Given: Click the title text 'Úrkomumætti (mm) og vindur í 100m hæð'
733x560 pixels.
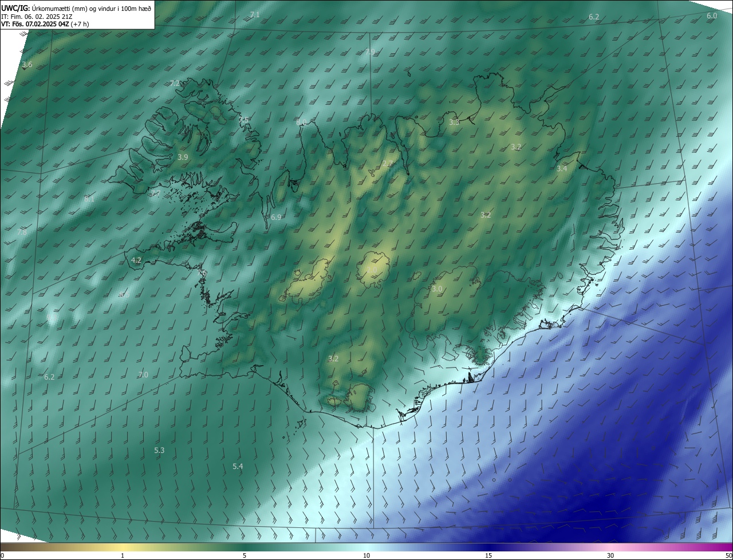Looking at the screenshot, I should tap(92, 7).
